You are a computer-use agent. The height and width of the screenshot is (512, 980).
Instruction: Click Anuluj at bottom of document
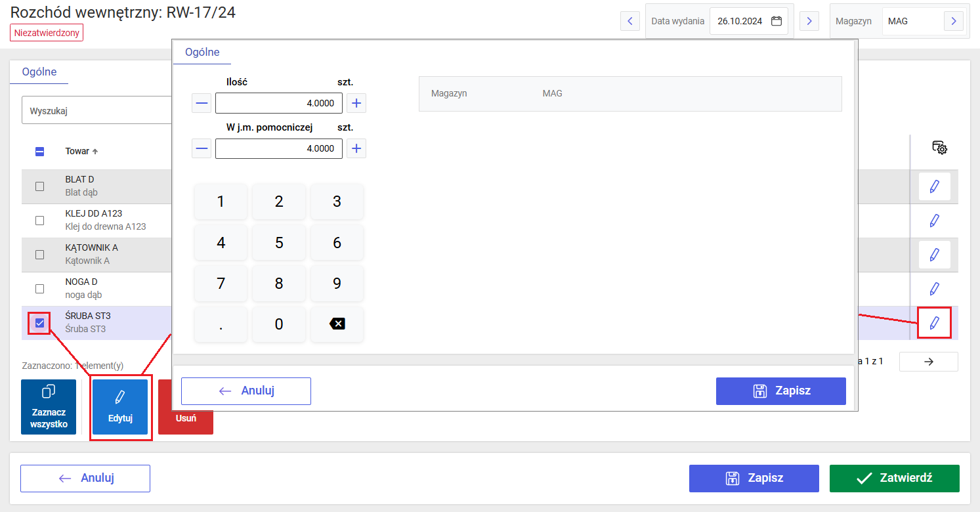tap(85, 479)
